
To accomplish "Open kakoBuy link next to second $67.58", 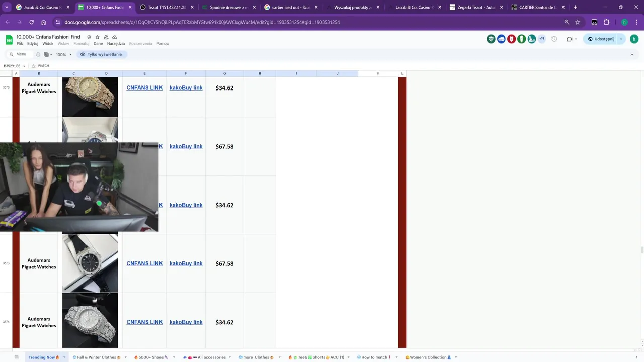I will point(186,263).
